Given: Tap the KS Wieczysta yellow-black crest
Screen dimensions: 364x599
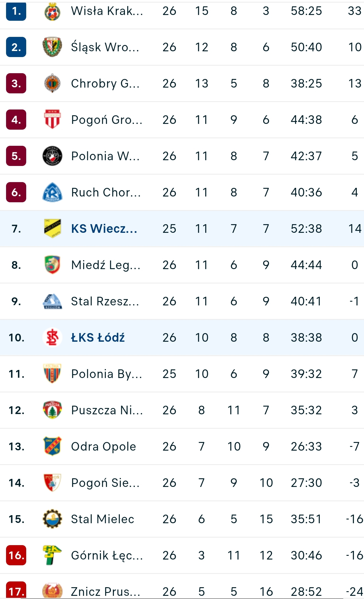Looking at the screenshot, I should 52,228.
